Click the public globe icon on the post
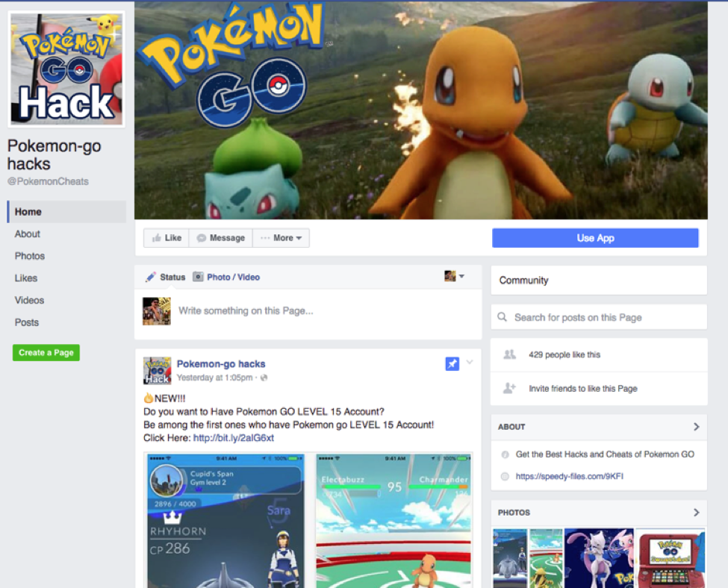The image size is (728, 588). point(264,378)
